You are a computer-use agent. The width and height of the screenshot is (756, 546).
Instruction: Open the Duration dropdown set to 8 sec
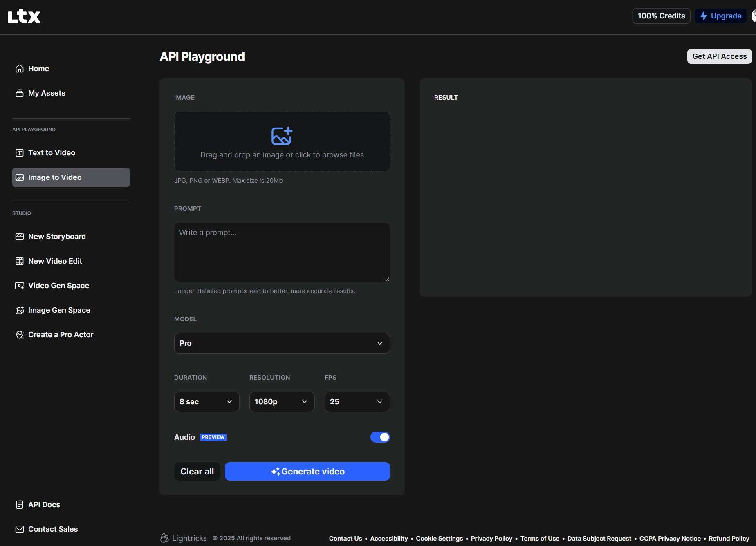click(x=206, y=402)
